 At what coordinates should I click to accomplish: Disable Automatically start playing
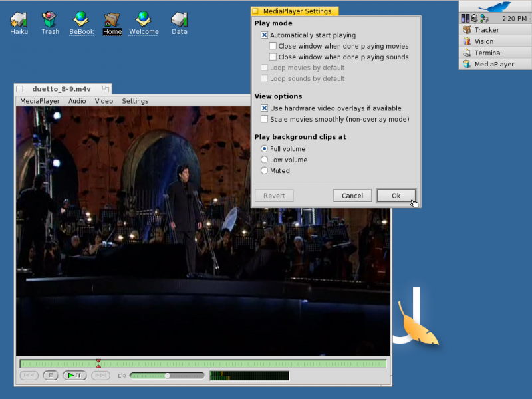click(264, 35)
